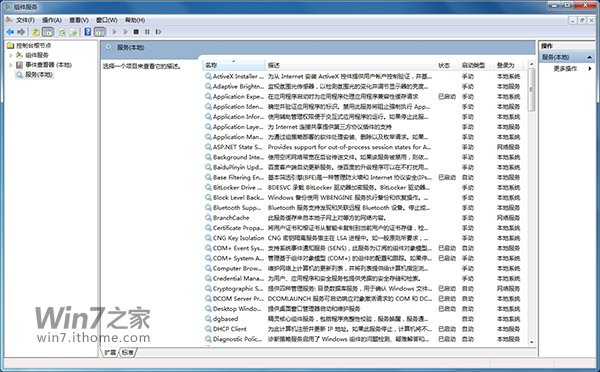
Task: Click the ActiveX Installer service icon
Action: (208, 76)
